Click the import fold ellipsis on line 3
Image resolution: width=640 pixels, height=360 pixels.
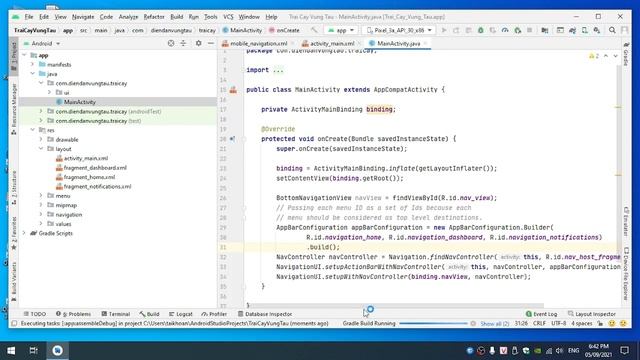coord(278,70)
